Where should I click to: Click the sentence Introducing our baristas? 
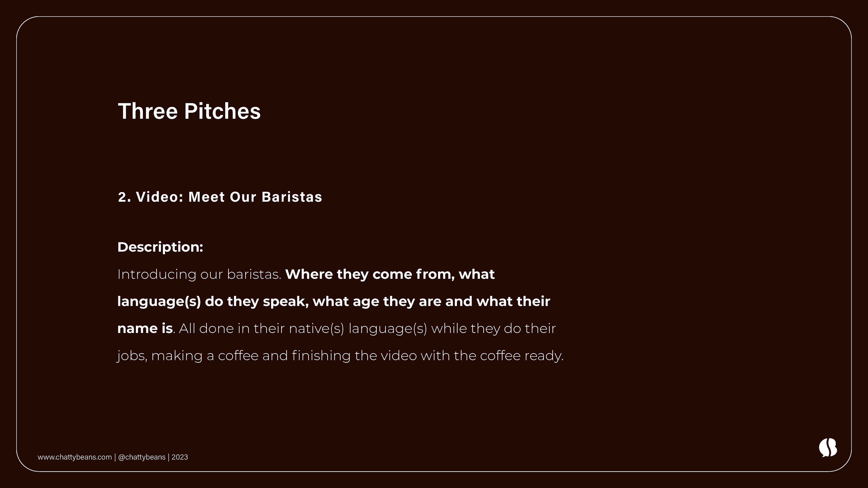coord(199,274)
